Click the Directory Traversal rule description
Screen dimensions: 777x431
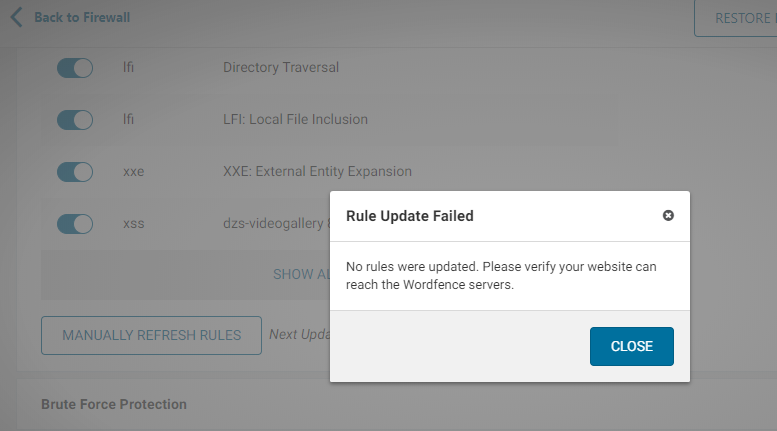pyautogui.click(x=281, y=67)
